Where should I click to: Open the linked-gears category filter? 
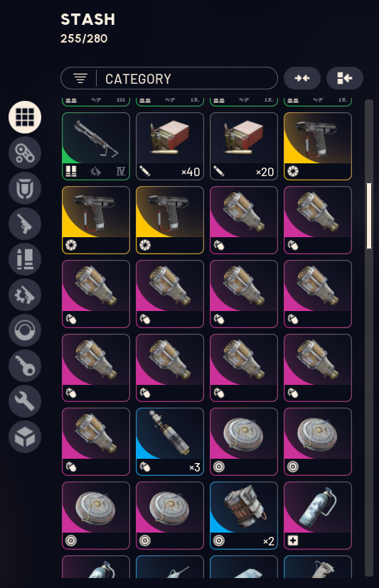[x=25, y=153]
